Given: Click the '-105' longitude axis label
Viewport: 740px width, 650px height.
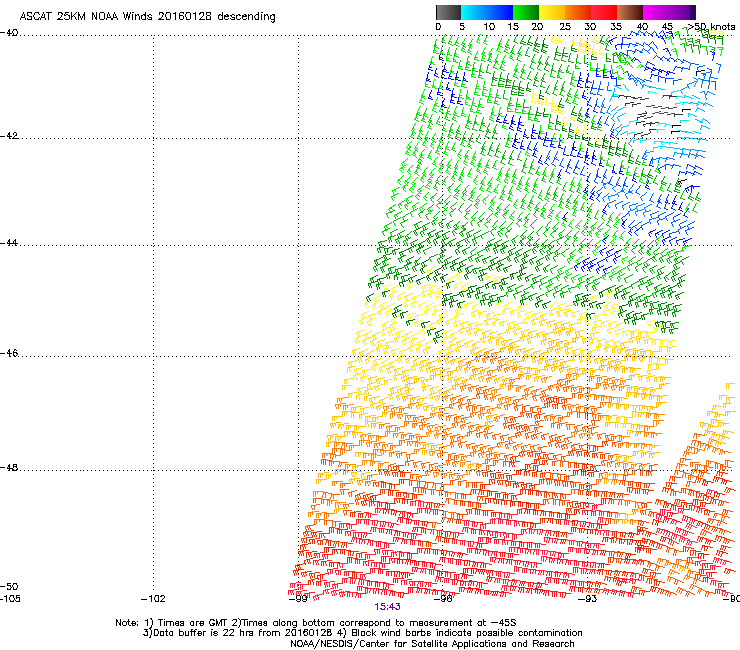Looking at the screenshot, I should coord(10,599).
